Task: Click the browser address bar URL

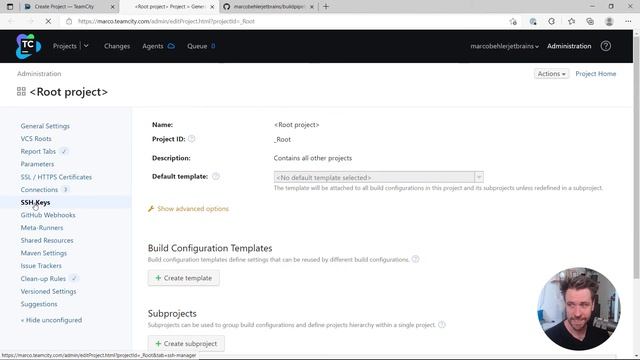Action: point(166,21)
